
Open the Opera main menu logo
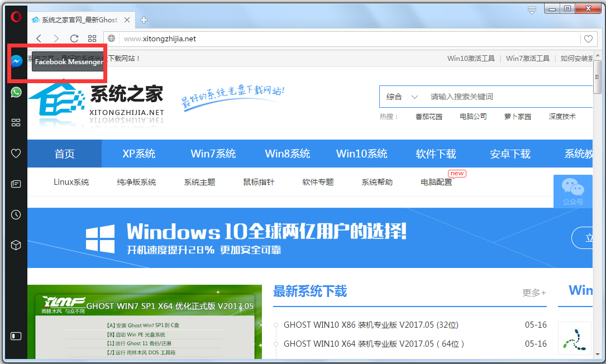(16, 17)
